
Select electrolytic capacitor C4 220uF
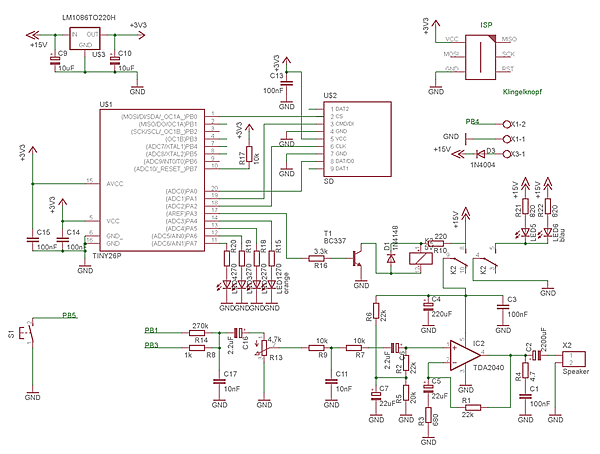428,305
